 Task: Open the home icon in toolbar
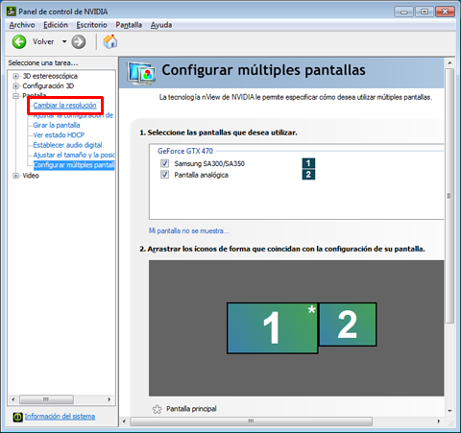[110, 42]
